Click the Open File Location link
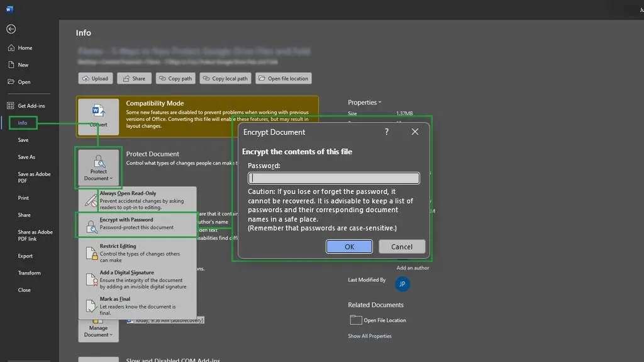The height and width of the screenshot is (362, 644). (x=384, y=320)
